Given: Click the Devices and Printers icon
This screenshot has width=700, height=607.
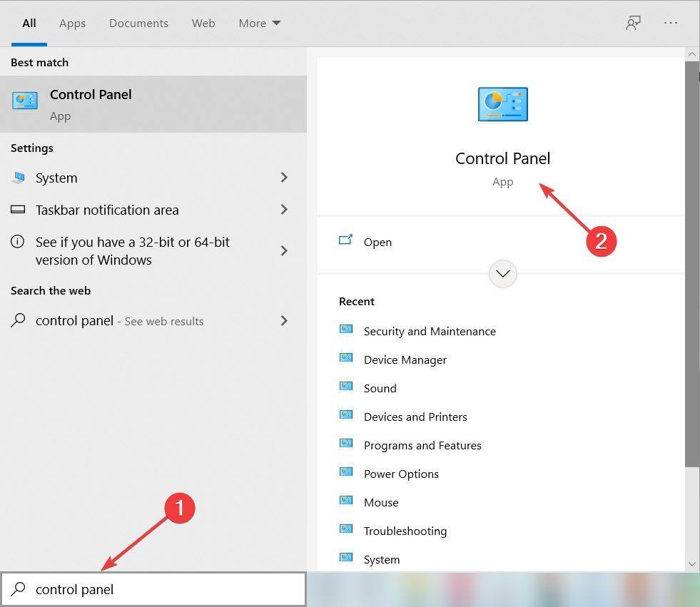Looking at the screenshot, I should pos(346,415).
